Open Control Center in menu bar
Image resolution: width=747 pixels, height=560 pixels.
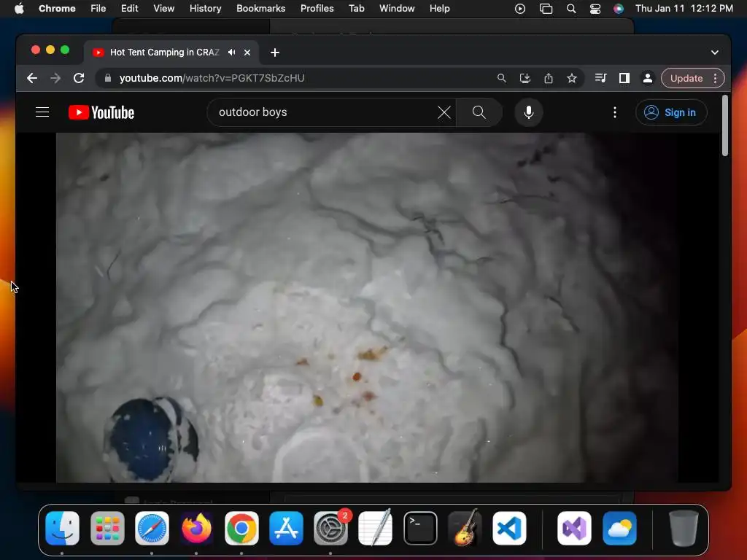[595, 9]
